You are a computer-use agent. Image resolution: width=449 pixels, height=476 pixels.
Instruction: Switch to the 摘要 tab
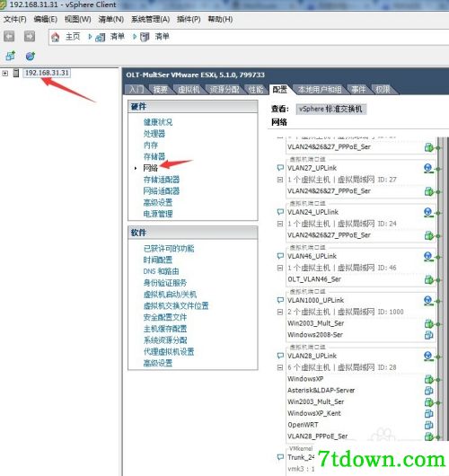(x=160, y=90)
